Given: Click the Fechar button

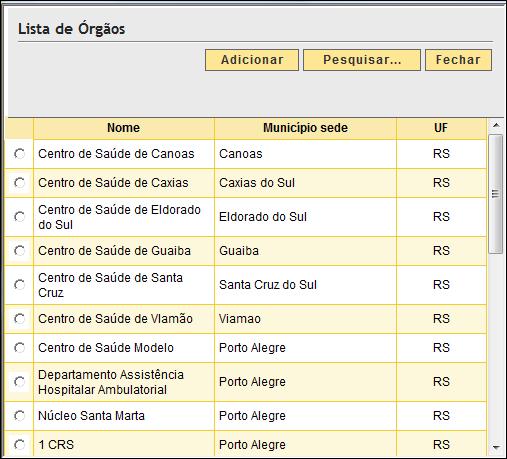Looking at the screenshot, I should (458, 60).
